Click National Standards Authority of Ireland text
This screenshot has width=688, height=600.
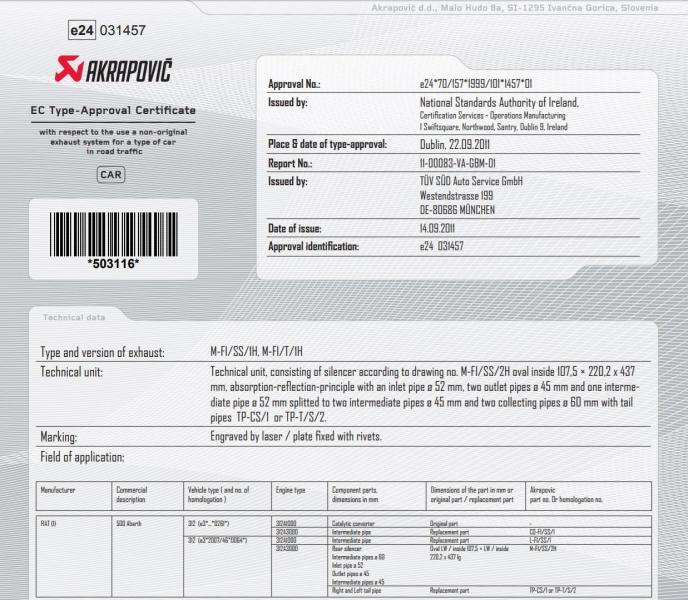[498, 102]
